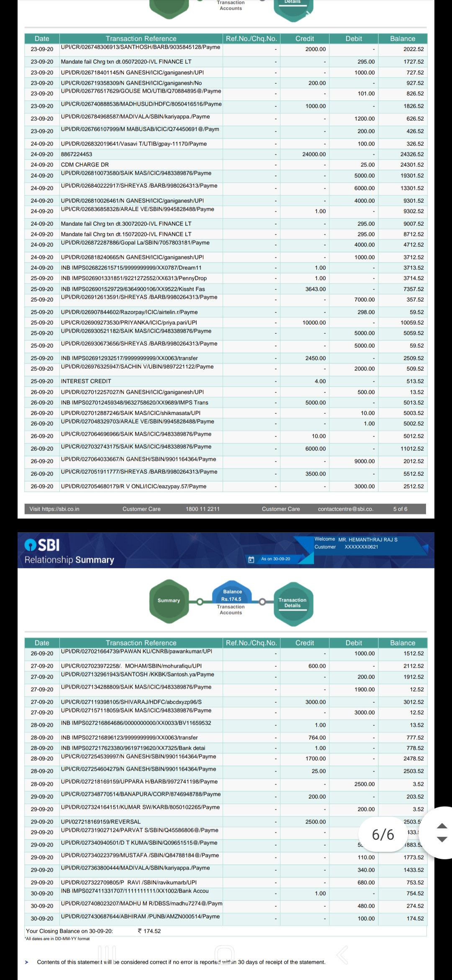Select Mandate fail Chrg txn dt.15072020 row

point(226,234)
